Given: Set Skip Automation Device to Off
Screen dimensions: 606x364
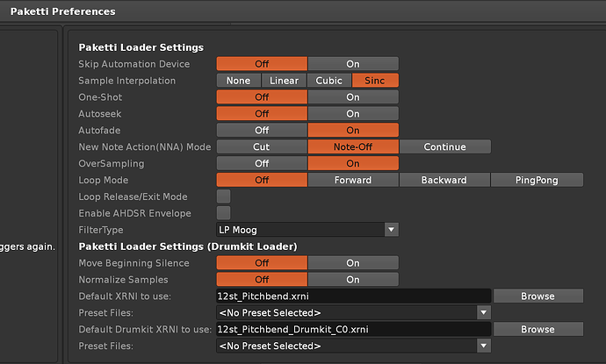Looking at the screenshot, I should click(262, 64).
